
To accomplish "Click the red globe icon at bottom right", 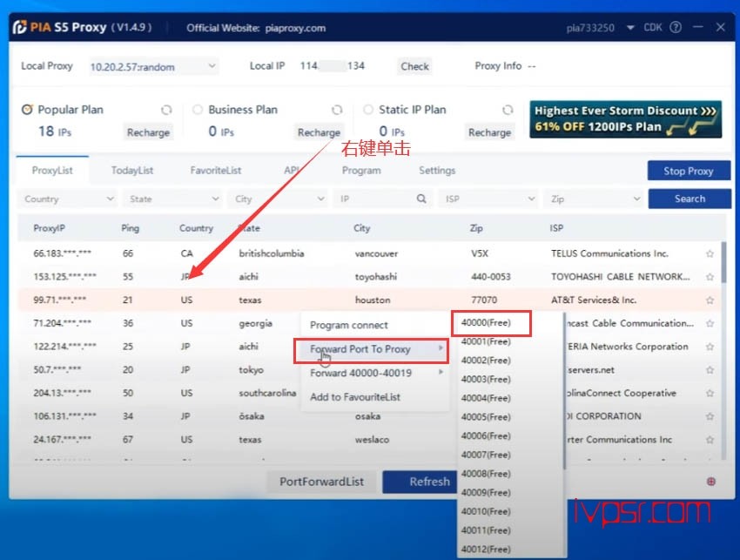I will tap(710, 481).
